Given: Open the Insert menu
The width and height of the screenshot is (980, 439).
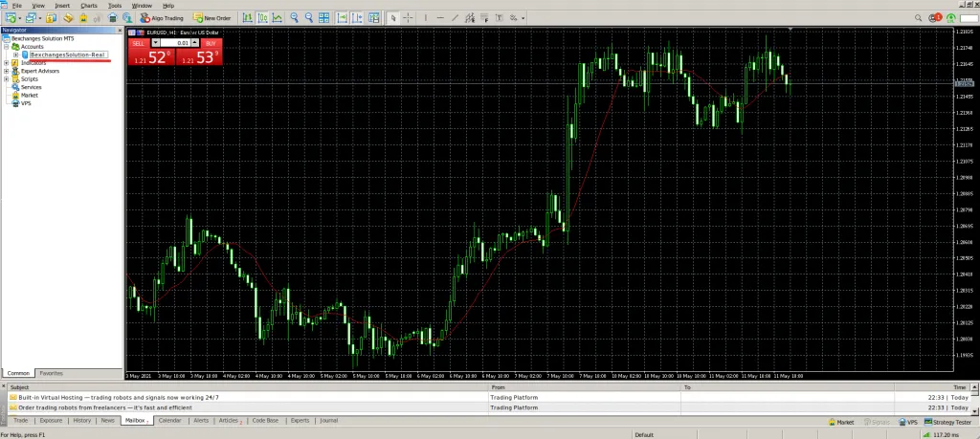Looking at the screenshot, I should click(62, 5).
